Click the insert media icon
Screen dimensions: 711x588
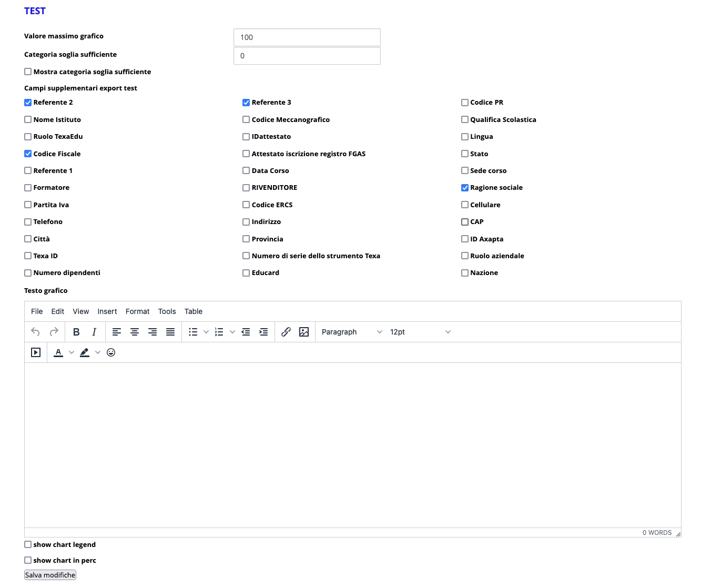(x=36, y=352)
